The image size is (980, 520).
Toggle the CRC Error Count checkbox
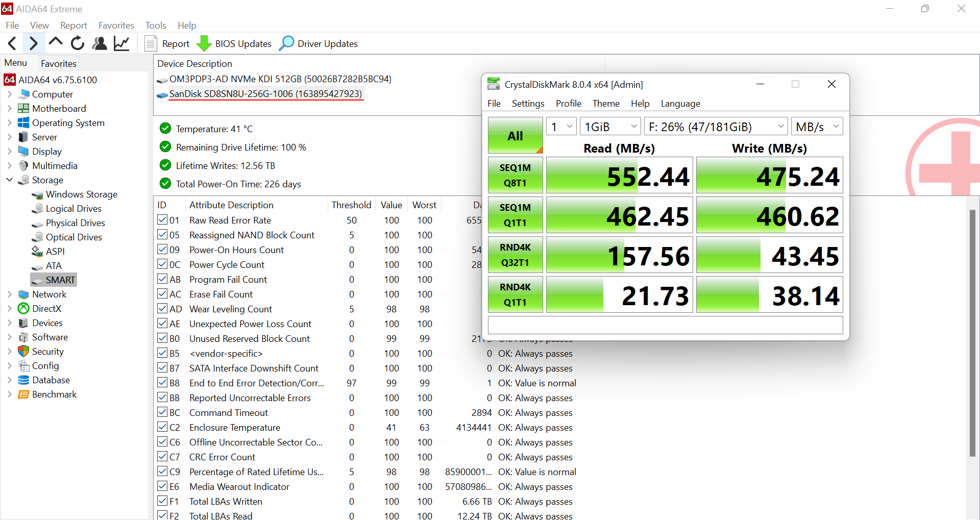162,457
